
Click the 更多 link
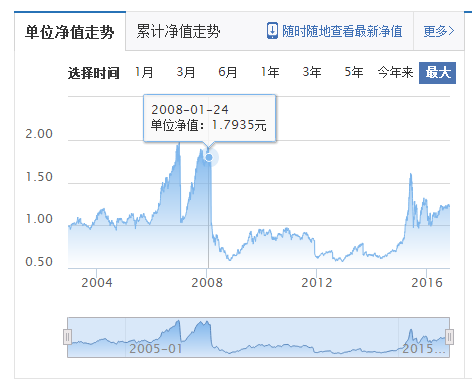click(x=435, y=31)
